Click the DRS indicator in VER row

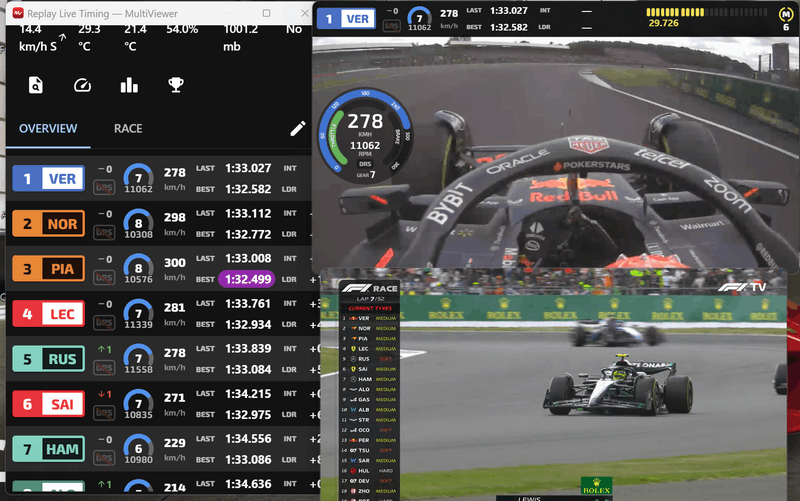[104, 188]
